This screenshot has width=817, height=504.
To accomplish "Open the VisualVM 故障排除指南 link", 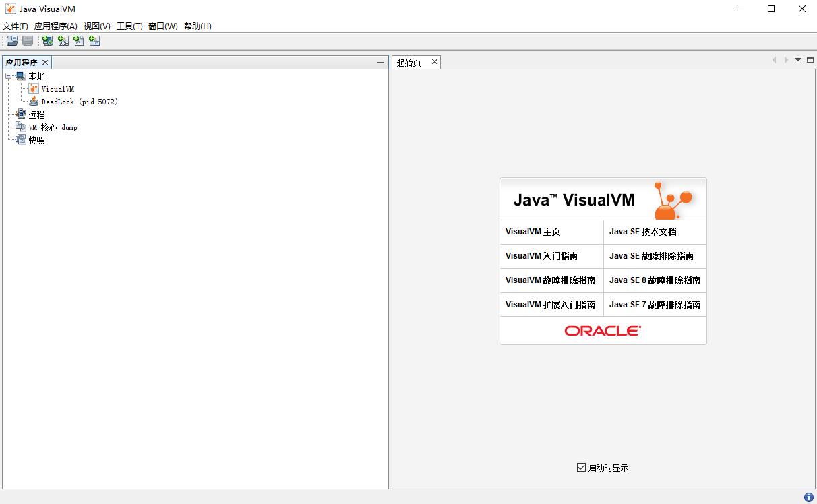I will [x=551, y=280].
